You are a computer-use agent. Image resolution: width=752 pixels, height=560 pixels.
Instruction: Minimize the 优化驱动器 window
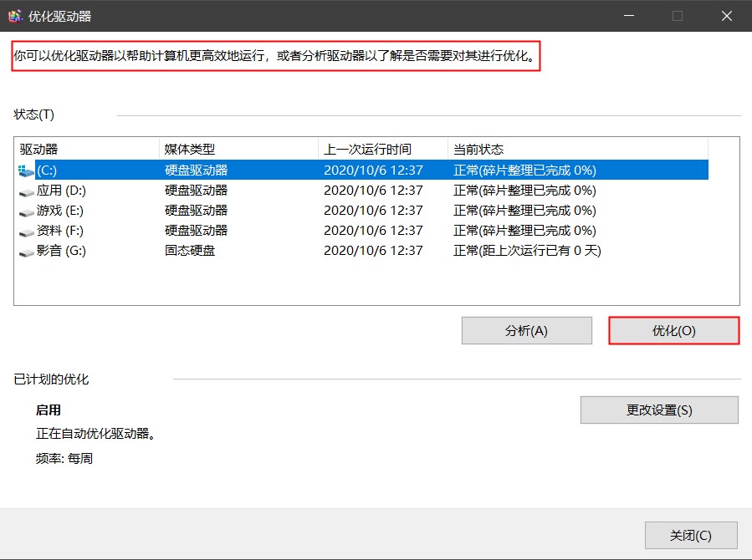[627, 15]
